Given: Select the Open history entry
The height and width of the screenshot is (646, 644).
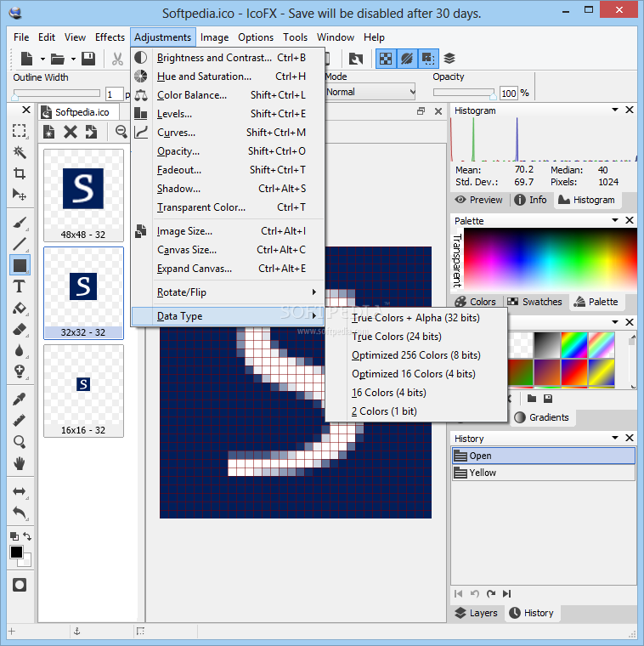Looking at the screenshot, I should 543,456.
